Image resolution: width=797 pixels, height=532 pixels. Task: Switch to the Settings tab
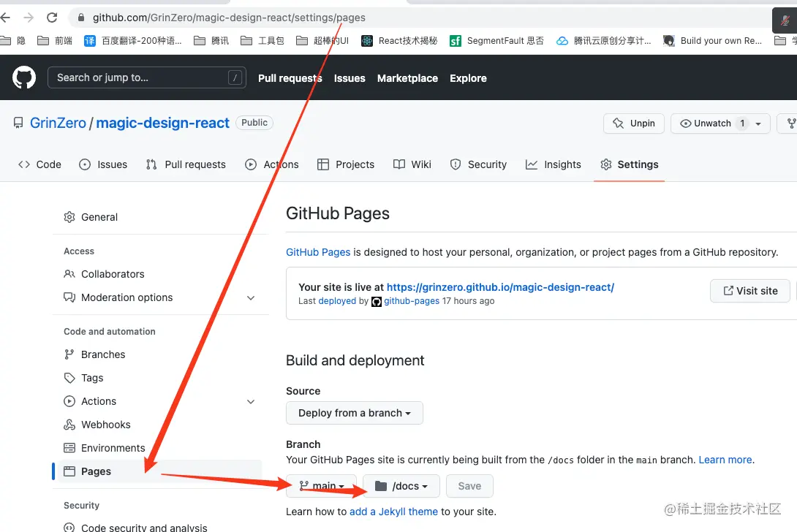coord(630,164)
